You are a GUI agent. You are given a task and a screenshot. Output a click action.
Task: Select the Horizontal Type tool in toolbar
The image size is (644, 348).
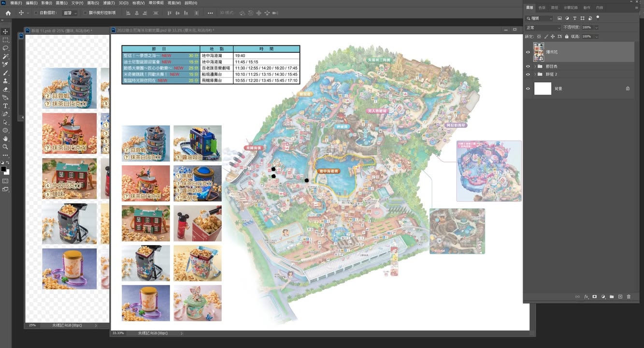6,106
